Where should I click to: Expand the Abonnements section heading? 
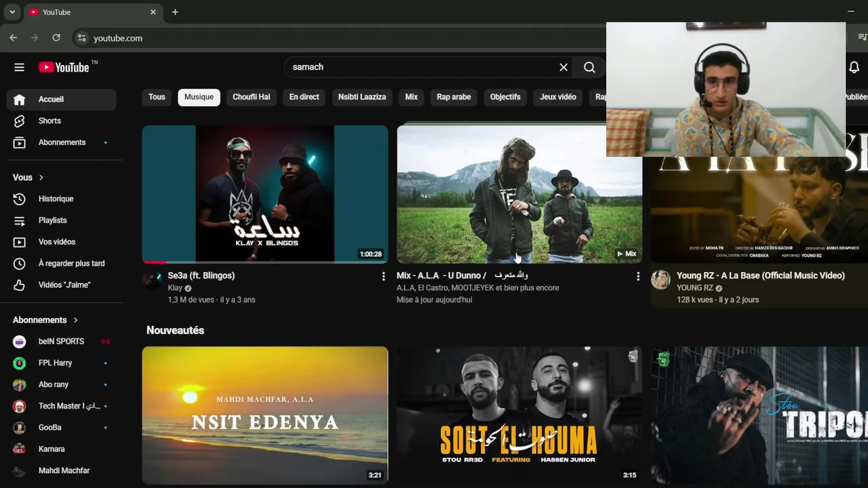45,320
